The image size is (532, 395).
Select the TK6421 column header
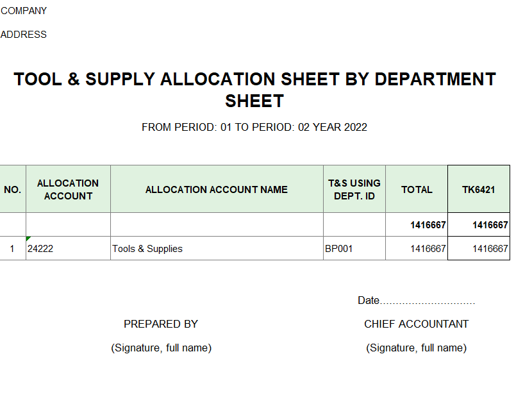(x=479, y=189)
